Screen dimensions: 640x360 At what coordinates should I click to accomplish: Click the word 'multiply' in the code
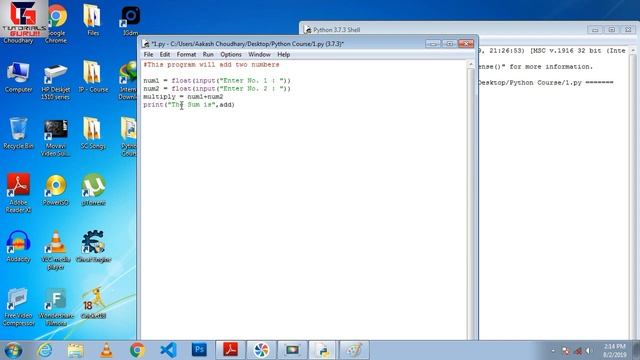(159, 97)
